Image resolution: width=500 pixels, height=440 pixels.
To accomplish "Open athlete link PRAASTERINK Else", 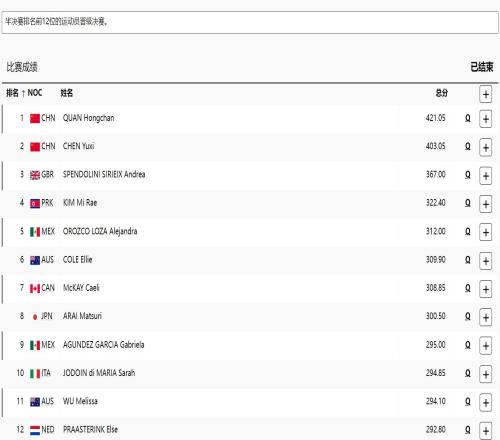I will click(90, 429).
